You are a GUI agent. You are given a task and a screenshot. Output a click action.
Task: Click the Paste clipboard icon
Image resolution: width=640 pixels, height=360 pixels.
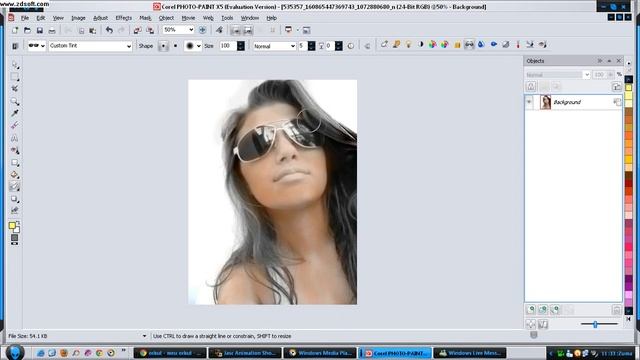coord(93,30)
